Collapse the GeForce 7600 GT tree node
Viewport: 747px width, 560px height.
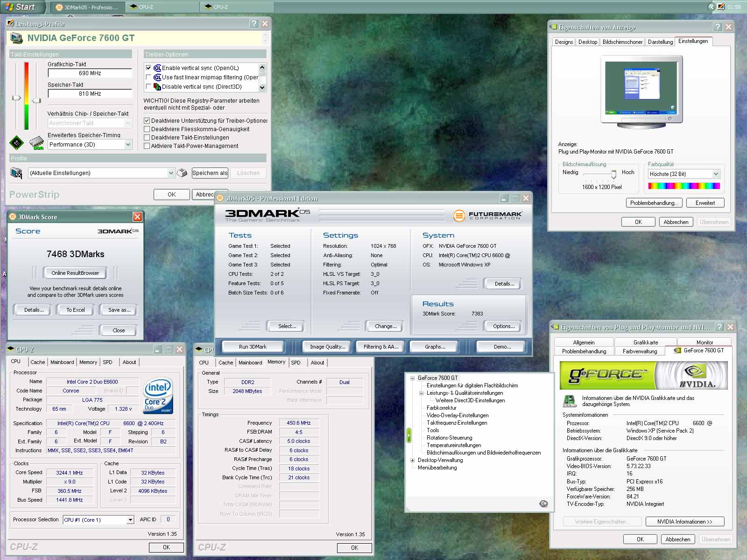click(412, 378)
